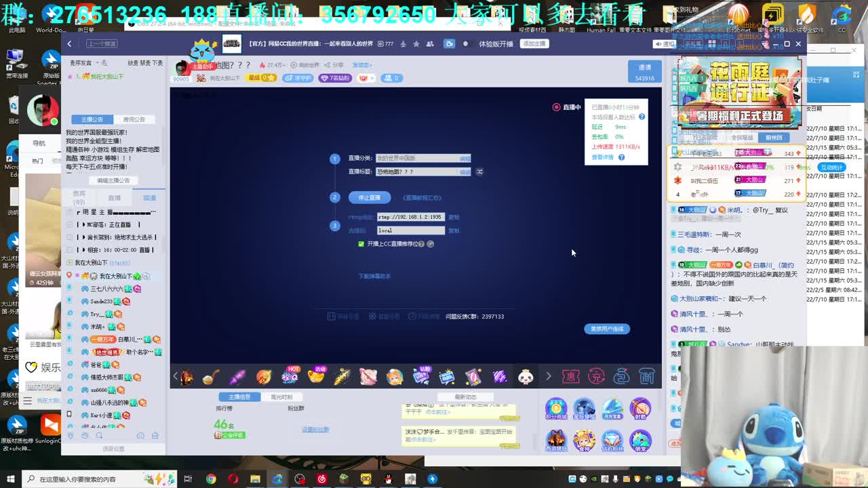Open the 设置粉丝群 link
Screen dimensions: 868x488
click(315, 430)
